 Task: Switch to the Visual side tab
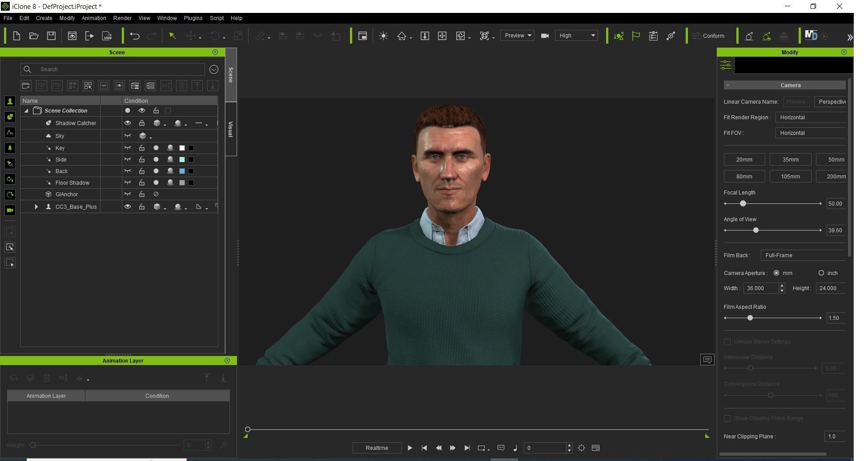230,129
